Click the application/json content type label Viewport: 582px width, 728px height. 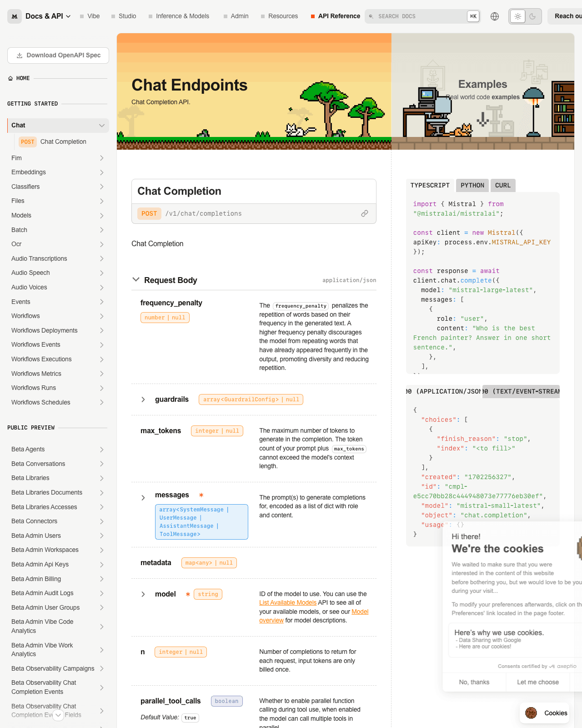pos(349,280)
